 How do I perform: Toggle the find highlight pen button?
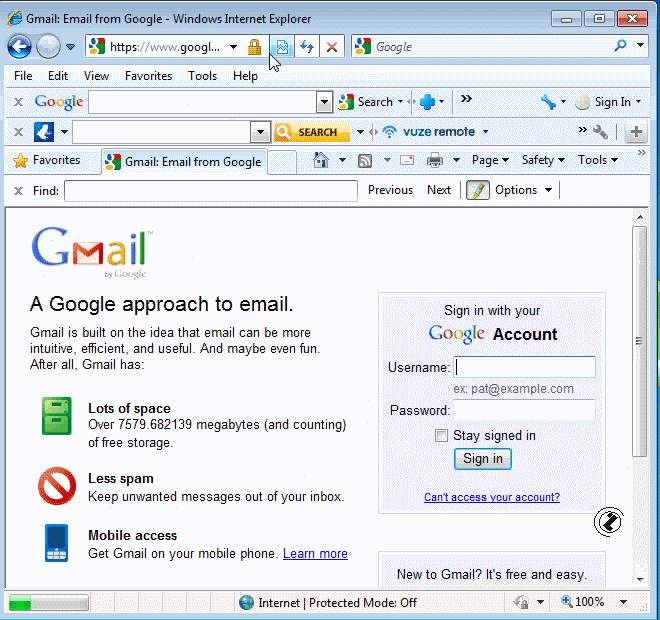(x=478, y=190)
